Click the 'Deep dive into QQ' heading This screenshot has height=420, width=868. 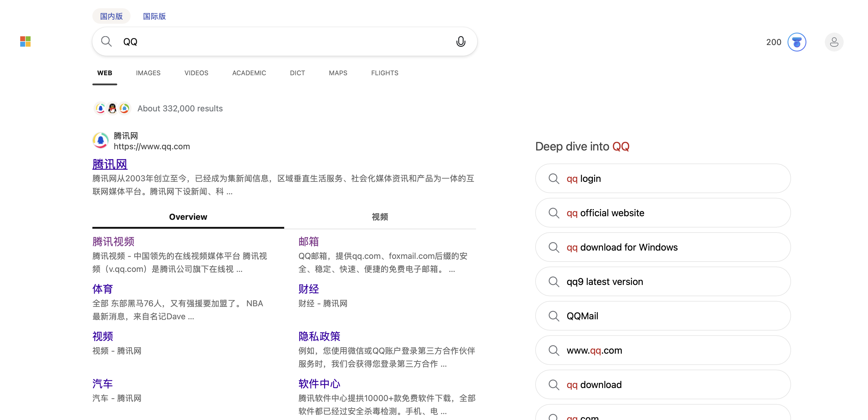pos(582,146)
